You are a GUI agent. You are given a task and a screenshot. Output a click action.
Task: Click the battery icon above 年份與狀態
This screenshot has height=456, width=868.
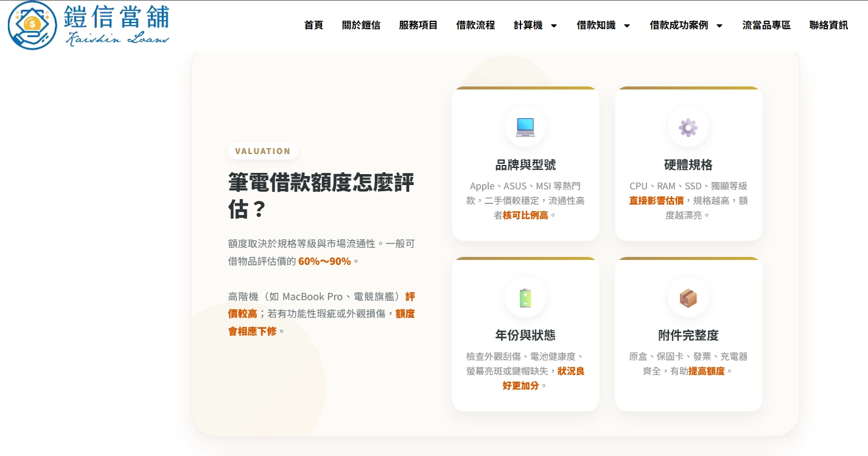coord(525,297)
